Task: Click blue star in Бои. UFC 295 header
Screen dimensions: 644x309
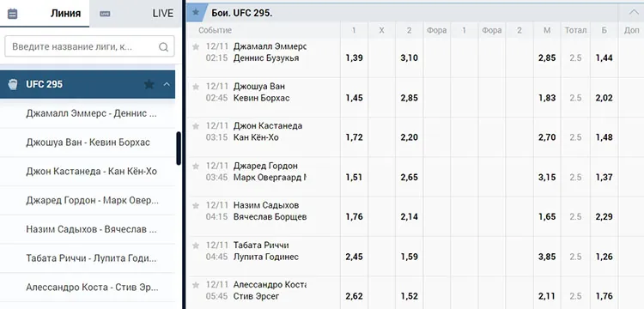Action: click(x=196, y=12)
